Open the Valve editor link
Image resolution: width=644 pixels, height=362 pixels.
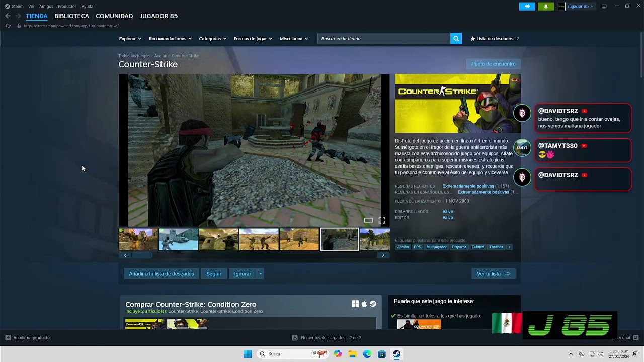coord(448,218)
